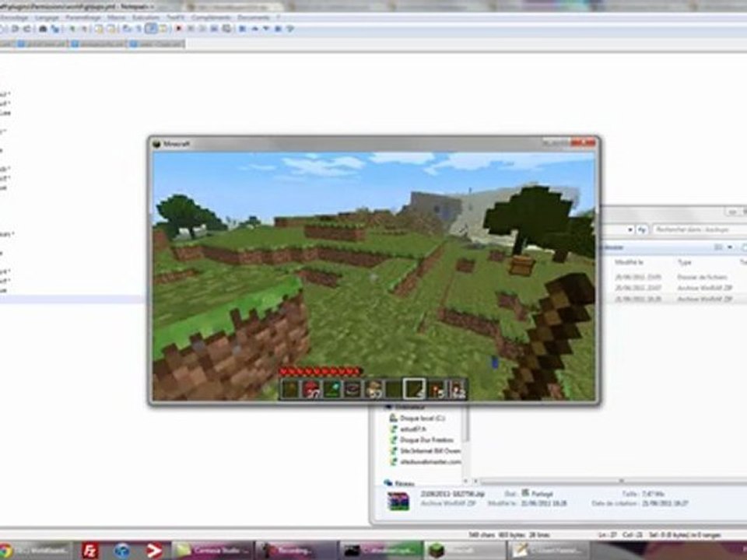Switch to the rightmost Notepad++ document tab
This screenshot has height=560, width=747.
tap(156, 44)
